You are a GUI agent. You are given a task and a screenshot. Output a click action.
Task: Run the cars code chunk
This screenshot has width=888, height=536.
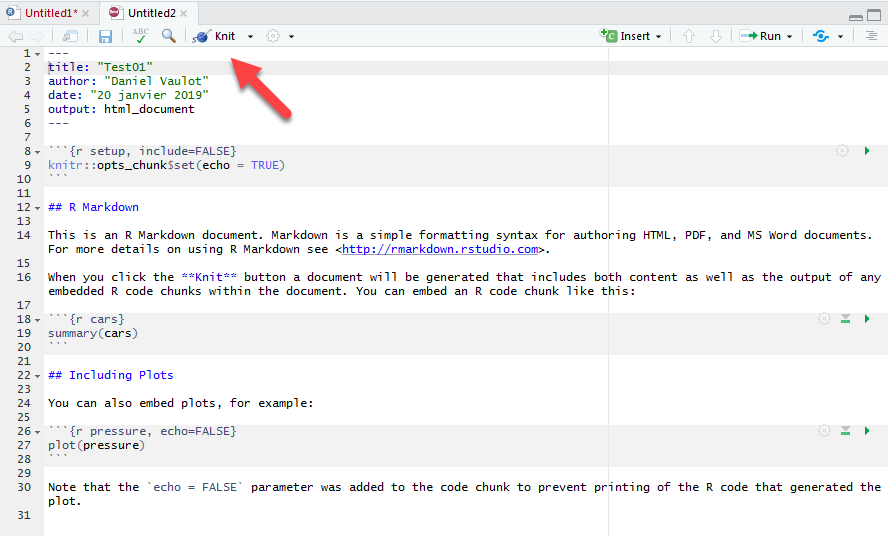coord(867,319)
